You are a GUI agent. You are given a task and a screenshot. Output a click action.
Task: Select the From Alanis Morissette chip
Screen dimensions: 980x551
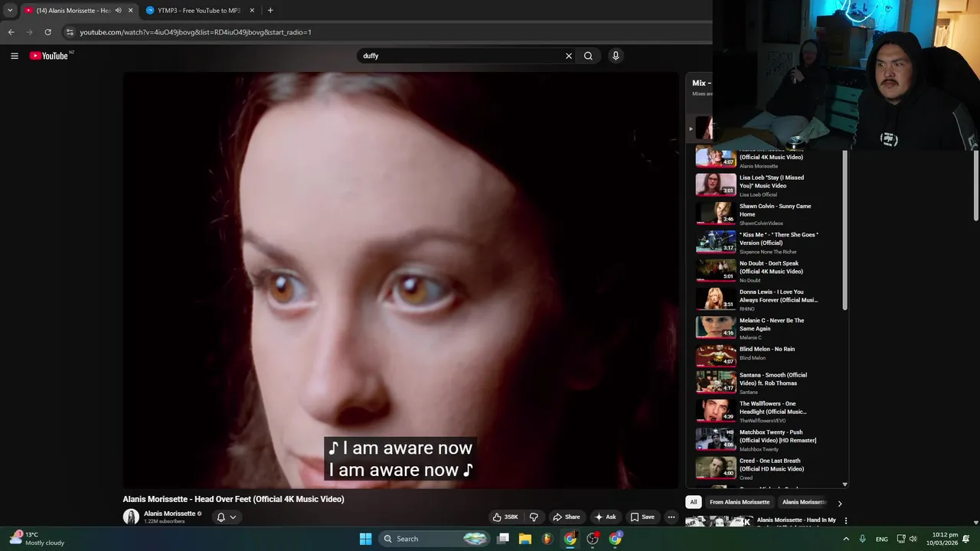tap(740, 502)
